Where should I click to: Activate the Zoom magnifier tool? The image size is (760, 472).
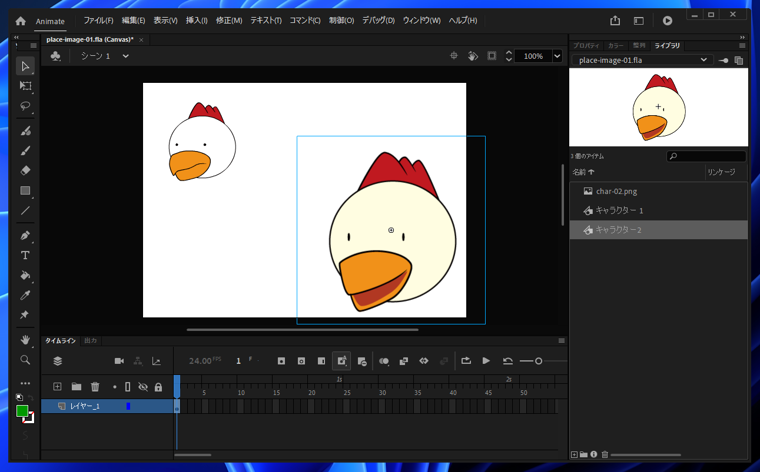pyautogui.click(x=25, y=360)
